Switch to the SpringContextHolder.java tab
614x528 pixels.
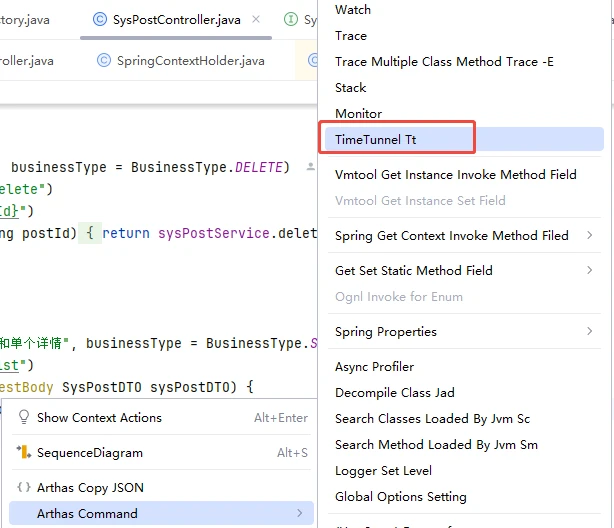coord(190,61)
